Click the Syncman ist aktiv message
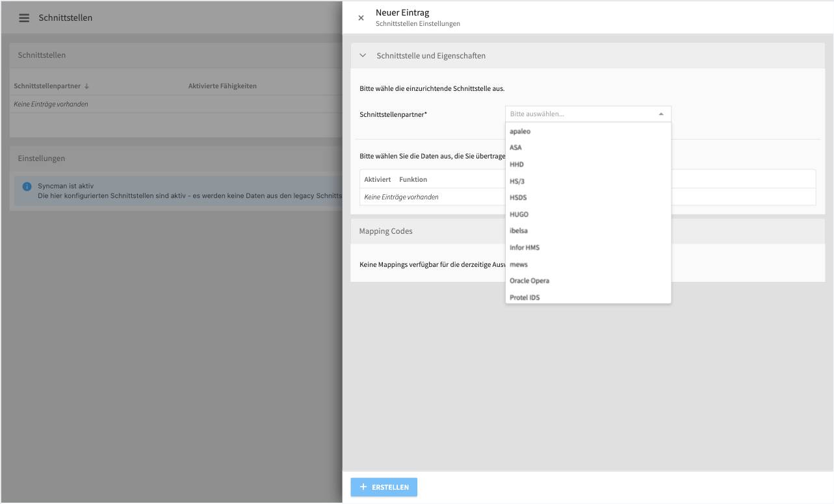Screen dimensions: 834x504 [x=66, y=186]
